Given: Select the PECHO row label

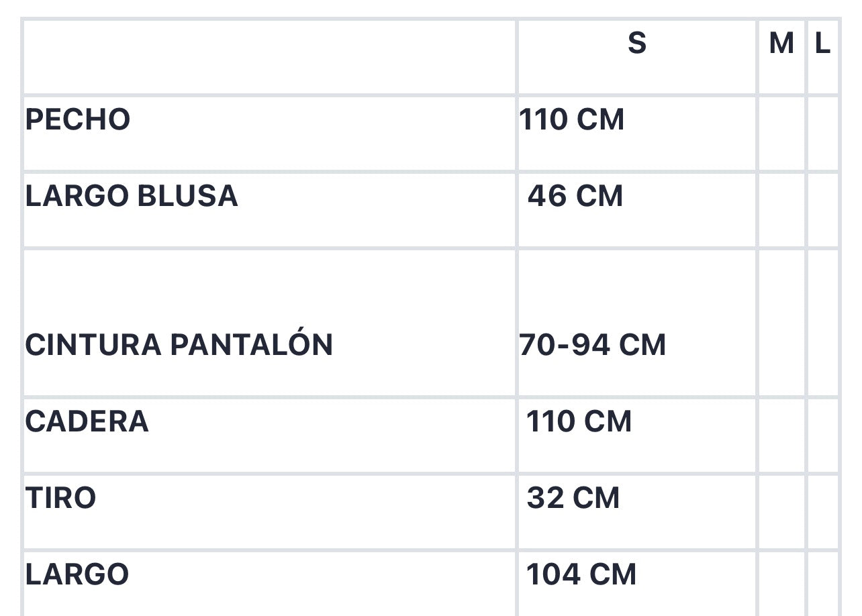Looking at the screenshot, I should [78, 119].
